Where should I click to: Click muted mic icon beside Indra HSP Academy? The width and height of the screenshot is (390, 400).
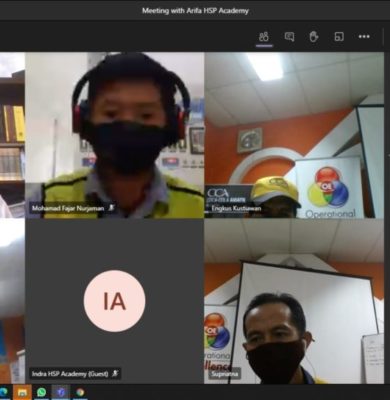tap(115, 373)
